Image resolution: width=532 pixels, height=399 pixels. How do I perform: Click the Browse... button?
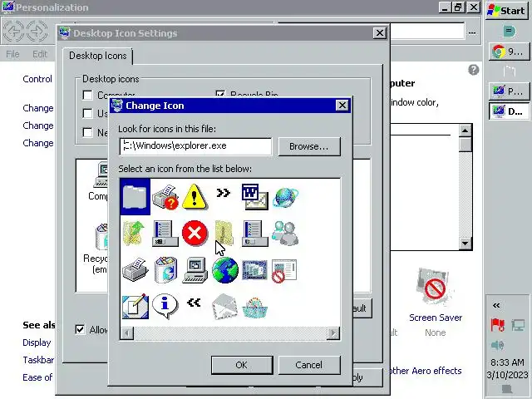point(309,146)
